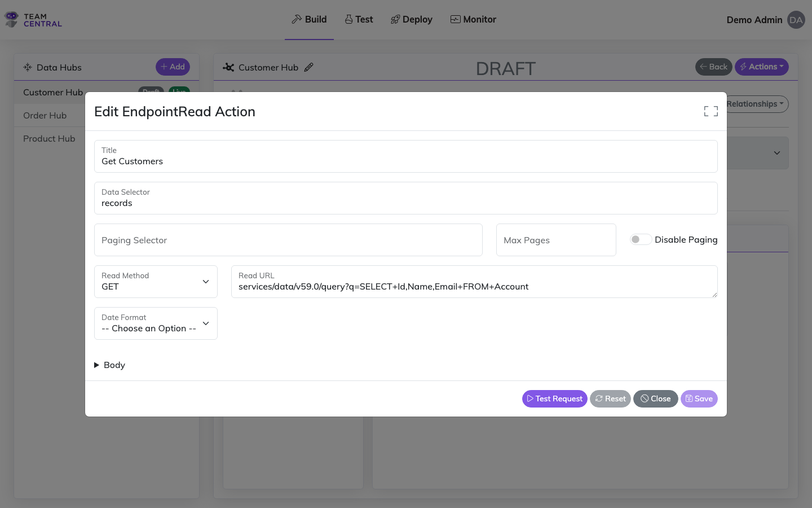Click the Test Request button
The width and height of the screenshot is (812, 508).
[x=554, y=398]
